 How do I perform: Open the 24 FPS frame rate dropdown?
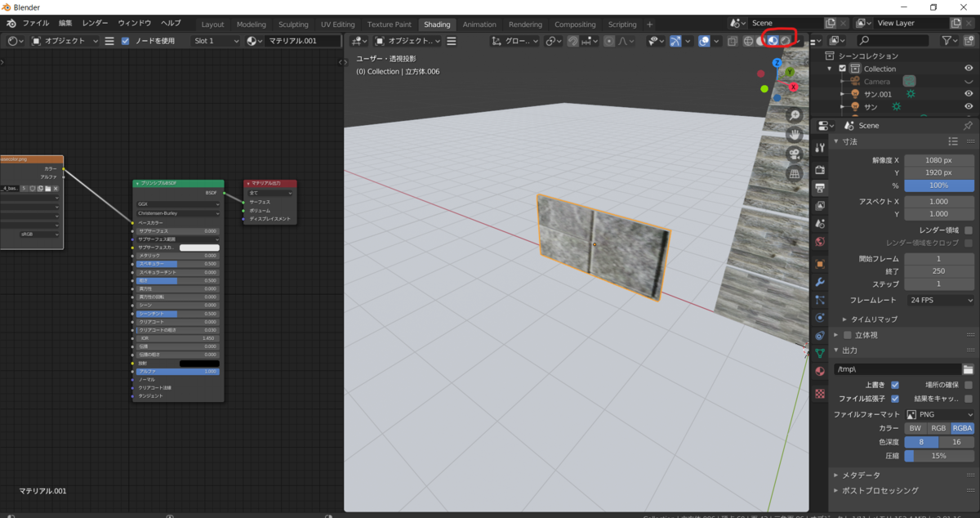(x=939, y=300)
